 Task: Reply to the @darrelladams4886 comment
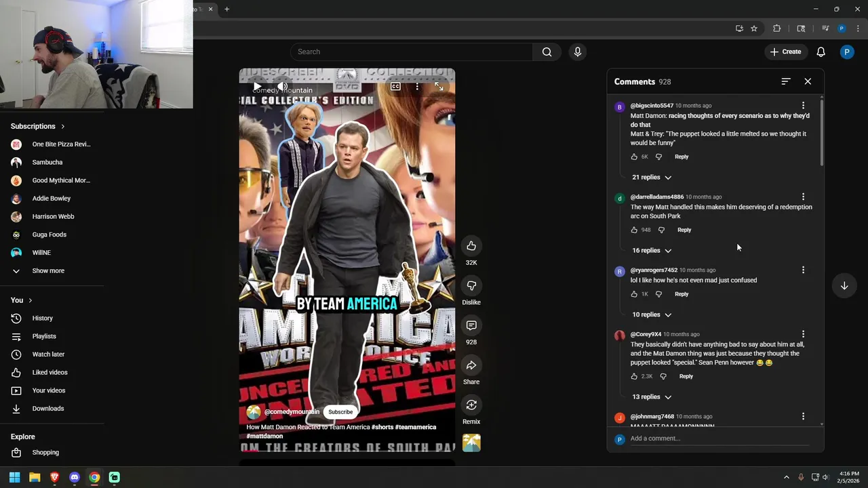(x=684, y=230)
